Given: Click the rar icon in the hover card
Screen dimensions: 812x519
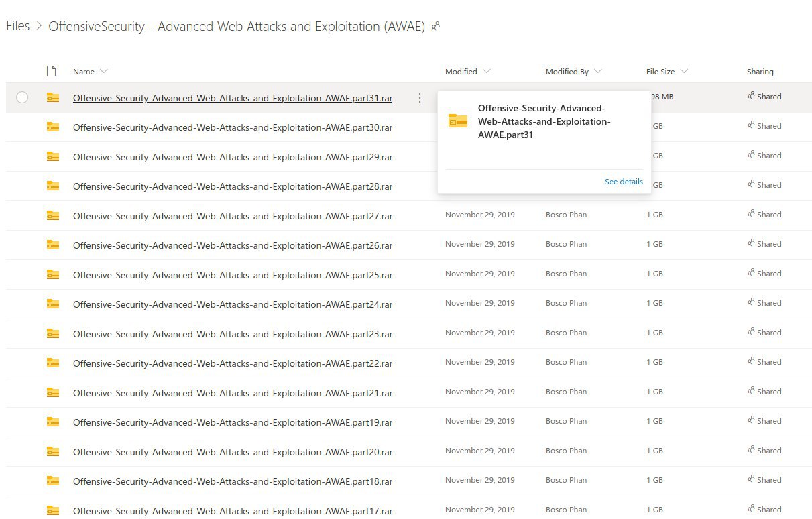Looking at the screenshot, I should [458, 121].
